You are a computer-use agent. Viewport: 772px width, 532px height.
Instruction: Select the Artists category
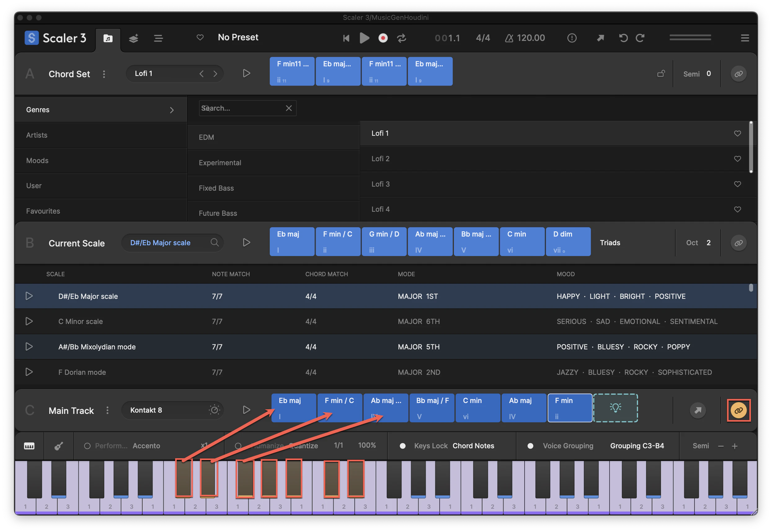pos(100,135)
